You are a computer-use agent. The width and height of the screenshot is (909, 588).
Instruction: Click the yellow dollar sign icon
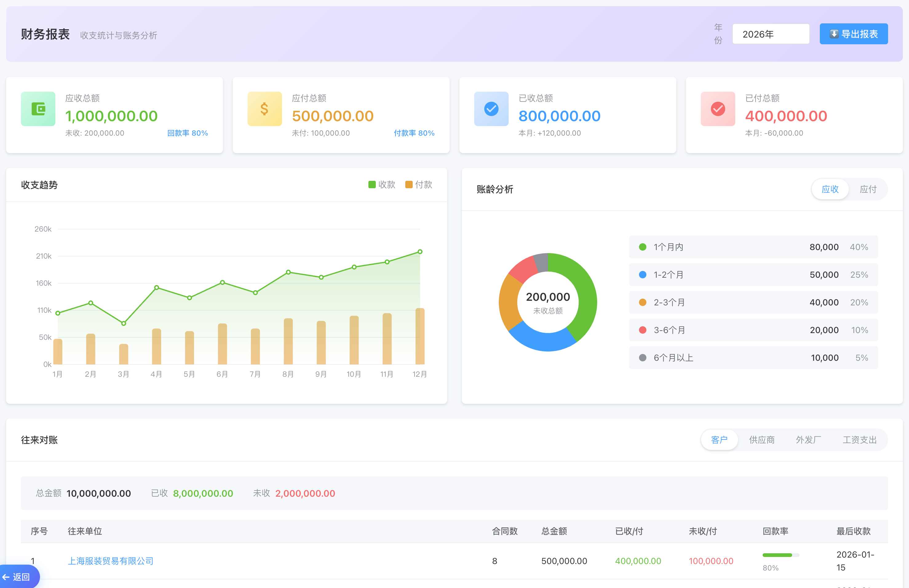[x=264, y=109]
